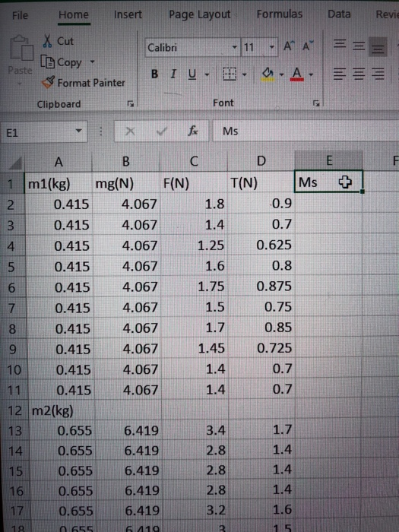The height and width of the screenshot is (532, 399).
Task: Select row 6 header
Action: [12, 288]
